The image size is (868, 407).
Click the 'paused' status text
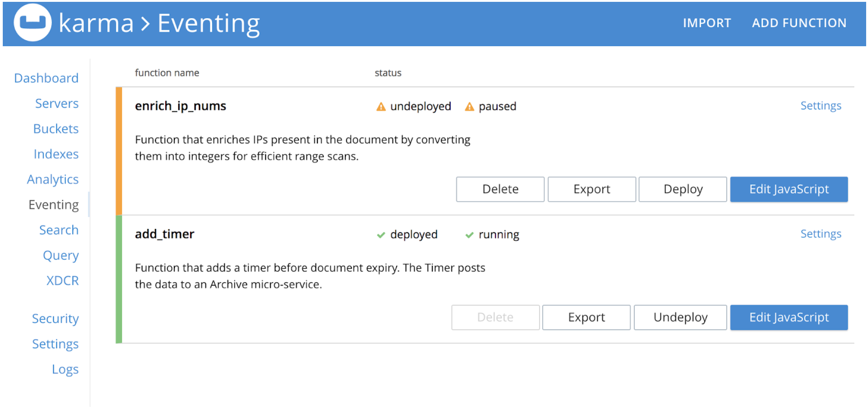(x=497, y=107)
